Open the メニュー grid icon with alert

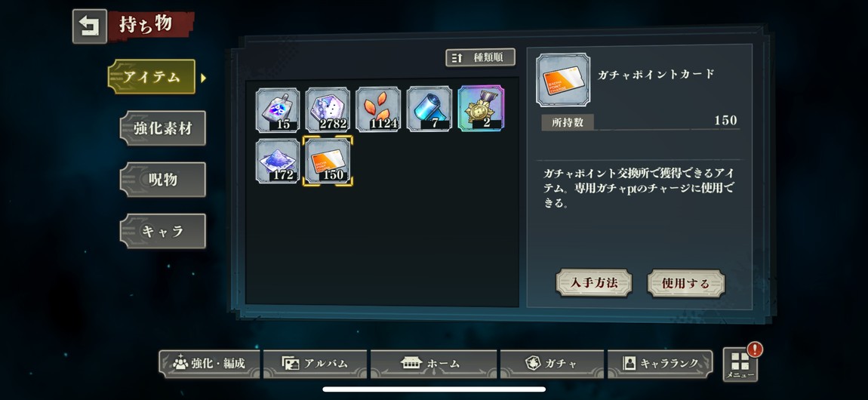pos(740,364)
